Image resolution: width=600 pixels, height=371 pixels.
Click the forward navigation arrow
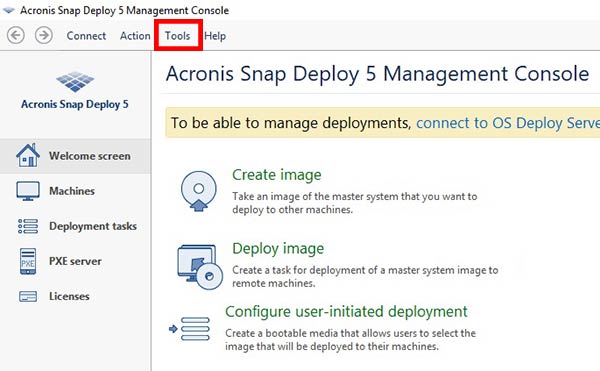44,36
